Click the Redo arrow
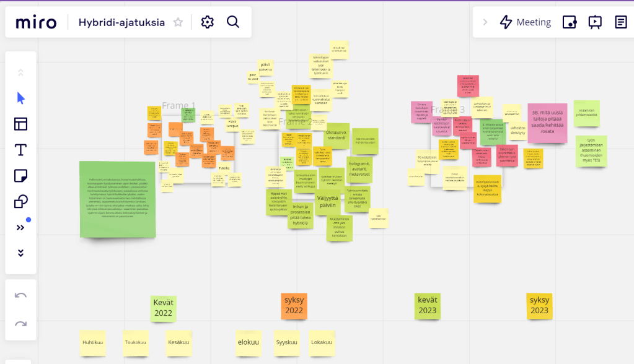The image size is (634, 364). click(20, 323)
